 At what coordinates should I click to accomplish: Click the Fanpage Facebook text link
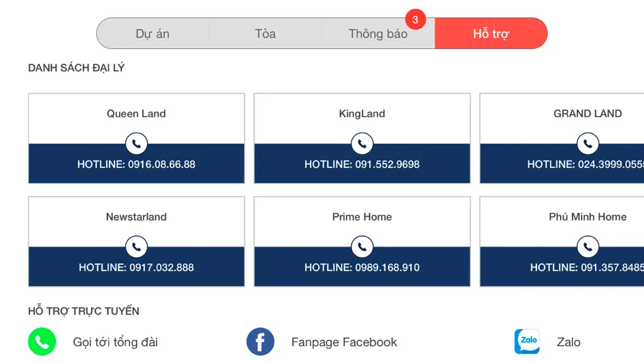[344, 343]
